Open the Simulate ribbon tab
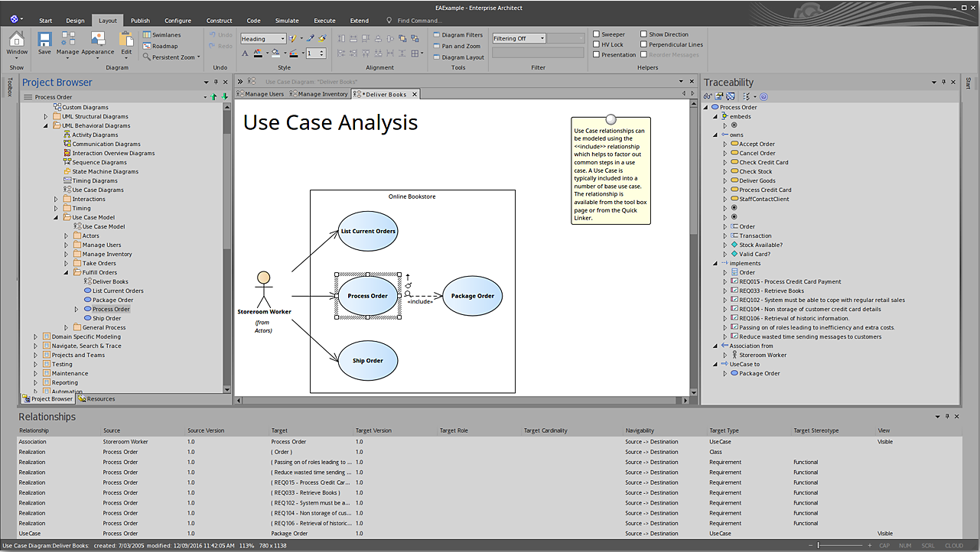980x552 pixels. click(287, 21)
